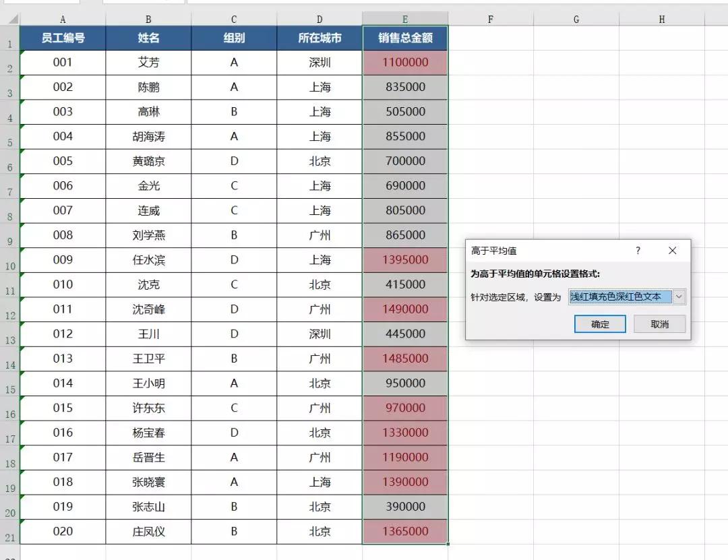Select the cell containing 艾芳

[x=148, y=62]
